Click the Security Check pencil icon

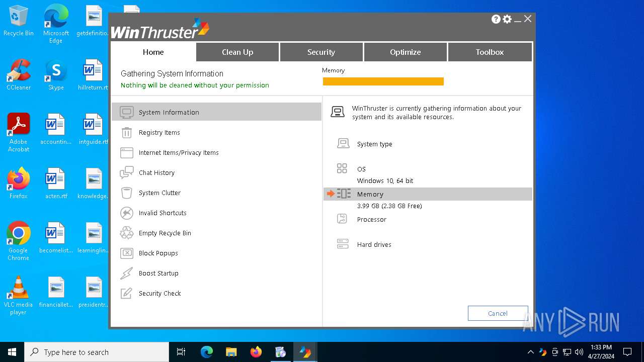click(x=127, y=293)
